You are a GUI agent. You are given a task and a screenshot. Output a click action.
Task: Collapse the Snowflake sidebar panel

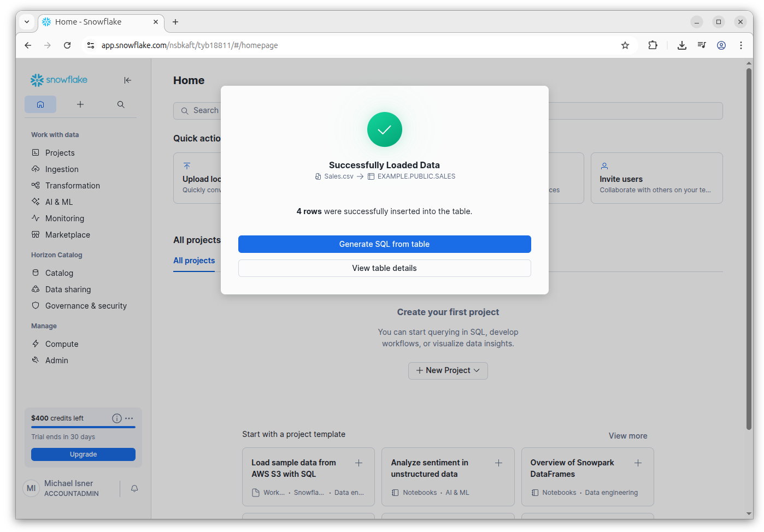click(x=127, y=80)
